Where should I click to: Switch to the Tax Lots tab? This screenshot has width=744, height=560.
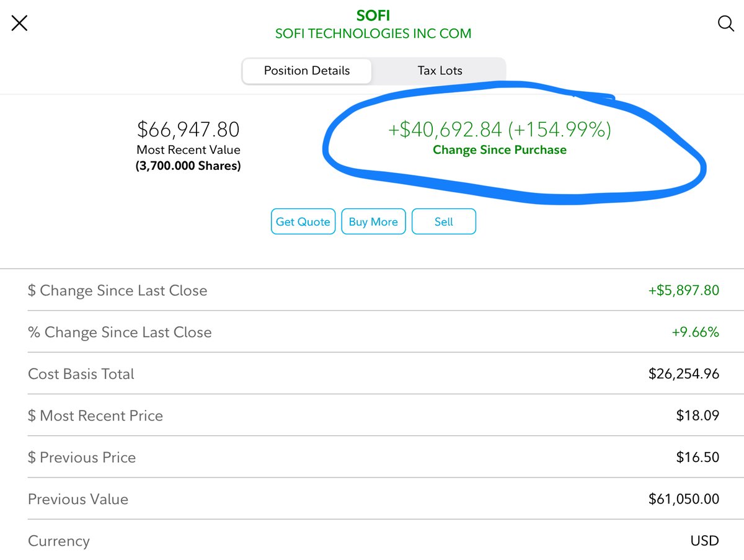tap(440, 71)
